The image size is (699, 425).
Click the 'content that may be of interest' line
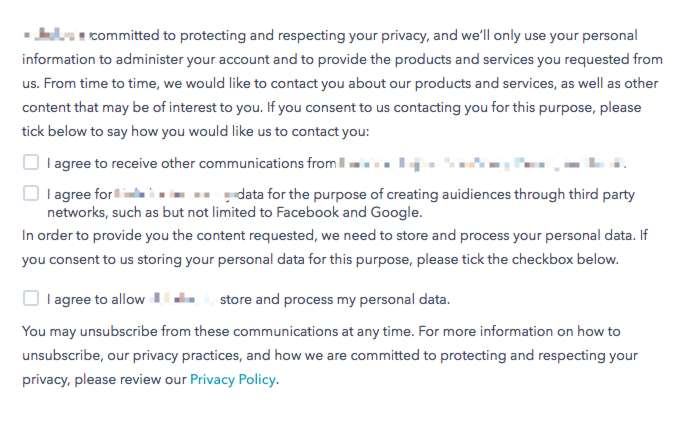332,108
